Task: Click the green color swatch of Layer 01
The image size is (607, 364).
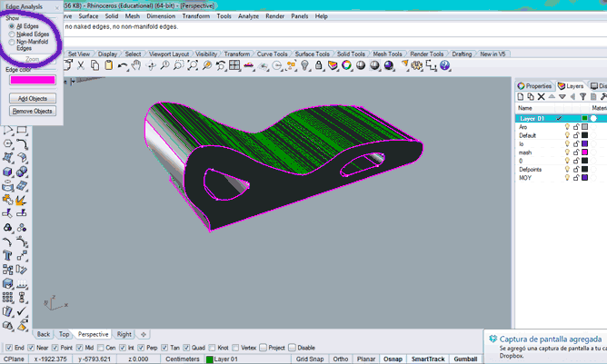Action: (584, 118)
